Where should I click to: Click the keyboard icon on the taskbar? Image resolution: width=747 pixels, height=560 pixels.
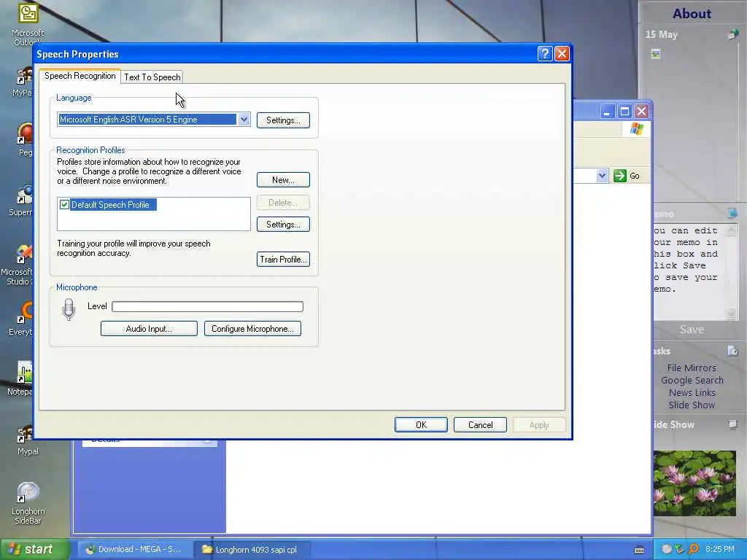click(639, 550)
